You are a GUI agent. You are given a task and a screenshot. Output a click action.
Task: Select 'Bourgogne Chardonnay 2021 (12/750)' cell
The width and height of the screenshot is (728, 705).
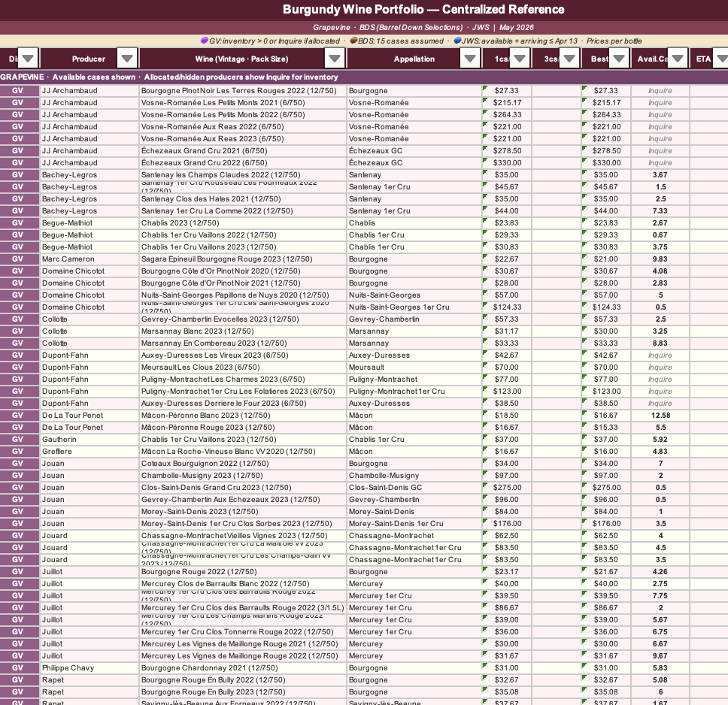(243, 668)
